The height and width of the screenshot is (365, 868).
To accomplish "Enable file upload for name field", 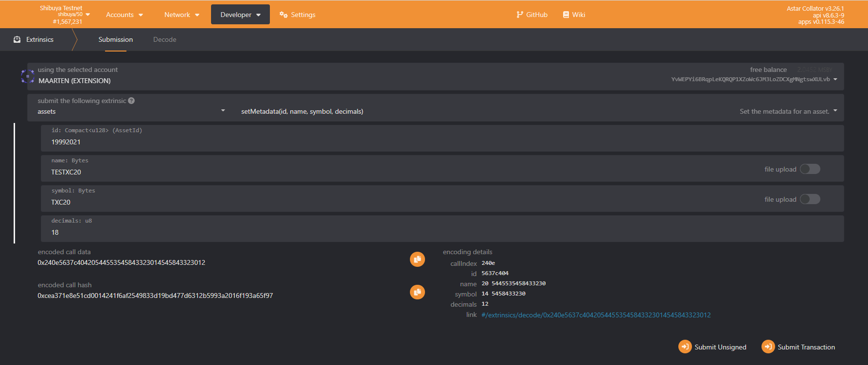I will 810,169.
